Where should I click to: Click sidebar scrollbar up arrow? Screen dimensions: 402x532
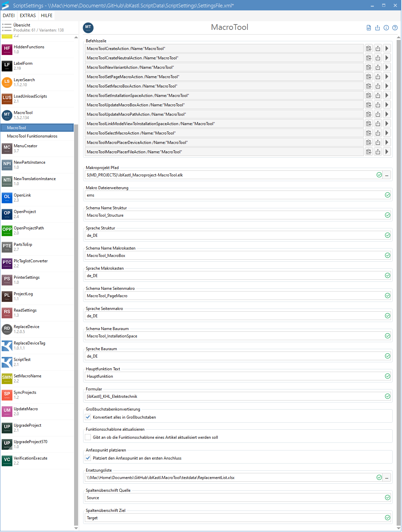pyautogui.click(x=76, y=37)
